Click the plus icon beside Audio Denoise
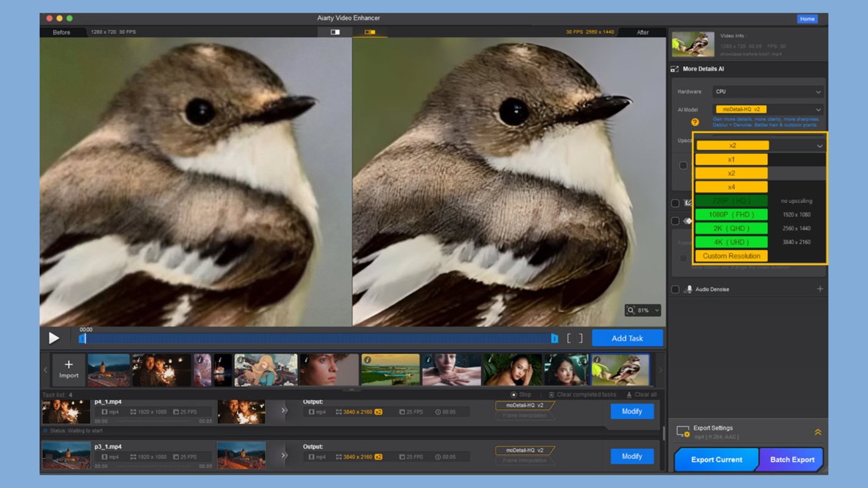 820,289
